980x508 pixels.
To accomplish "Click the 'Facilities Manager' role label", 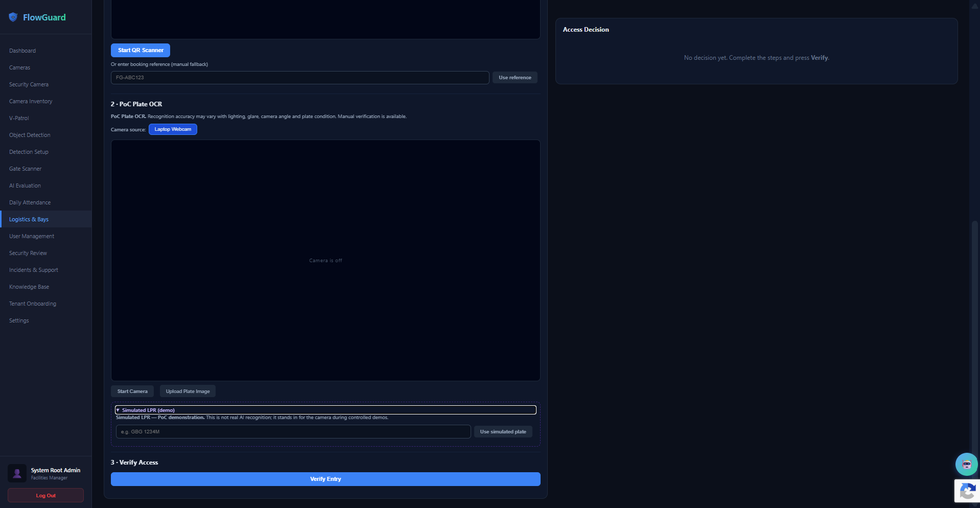I will pos(49,478).
